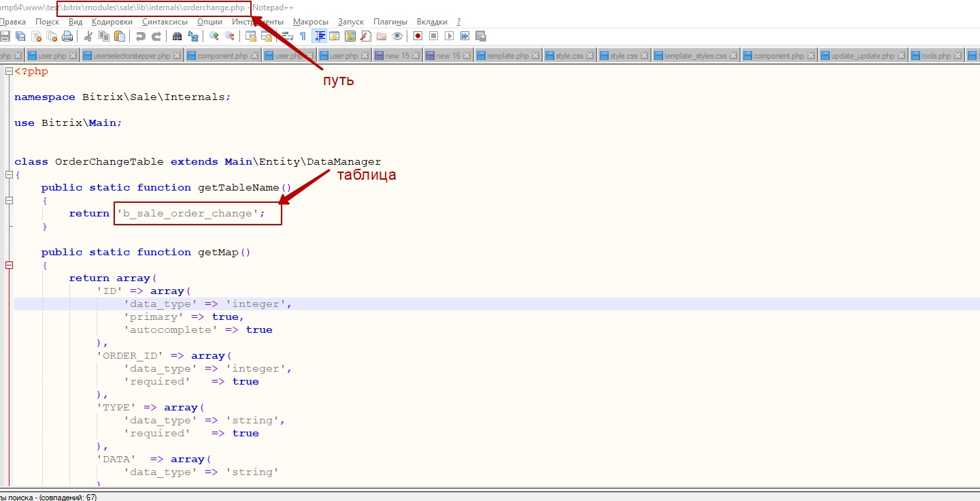Open the ? help menu

[458, 22]
